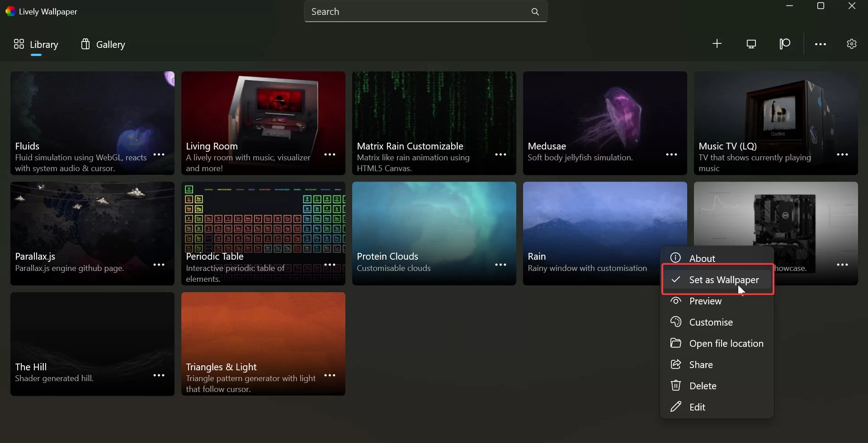Screen dimensions: 868x443
Task: Click the search magnifier icon
Action: point(535,12)
